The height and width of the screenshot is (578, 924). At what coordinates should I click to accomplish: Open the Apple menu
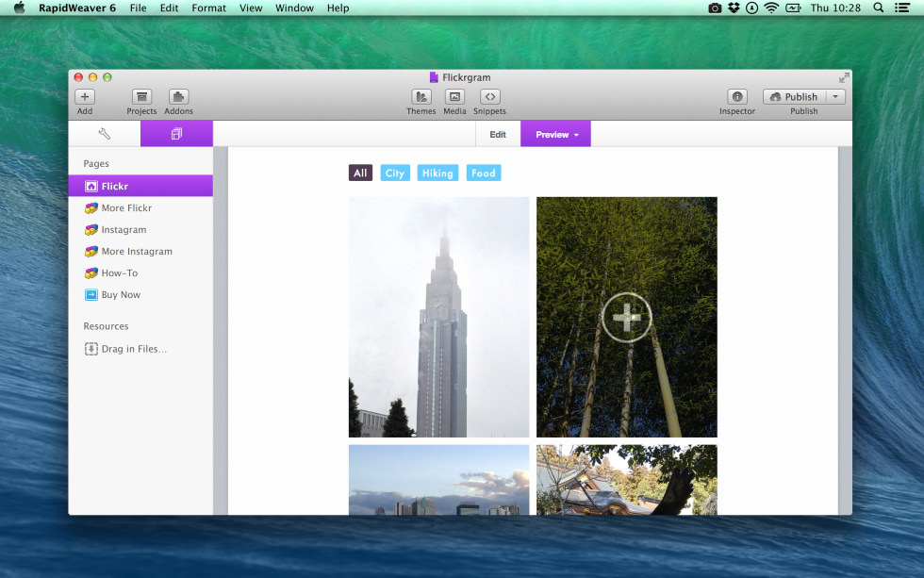[x=20, y=8]
